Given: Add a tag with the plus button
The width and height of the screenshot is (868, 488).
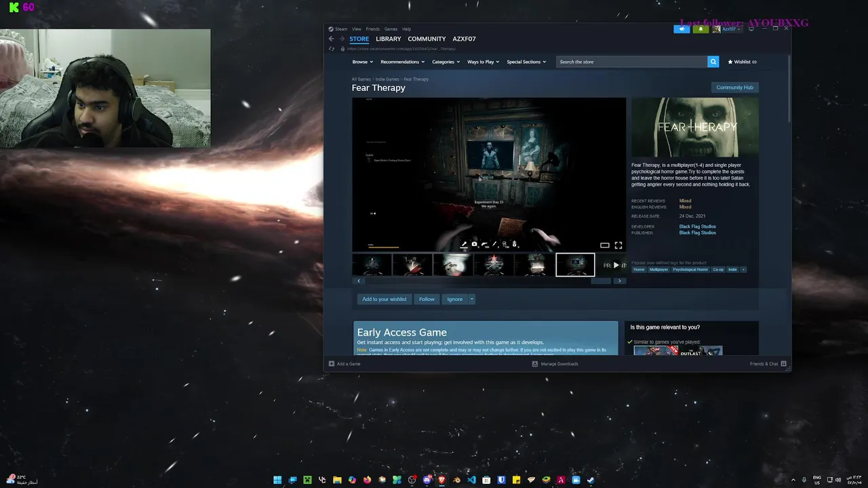Looking at the screenshot, I should (x=743, y=269).
